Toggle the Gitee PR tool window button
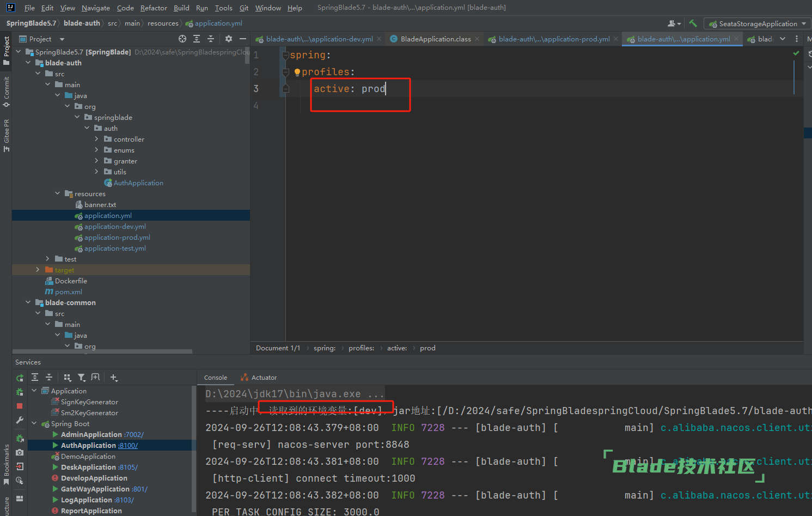The width and height of the screenshot is (812, 516). tap(7, 135)
